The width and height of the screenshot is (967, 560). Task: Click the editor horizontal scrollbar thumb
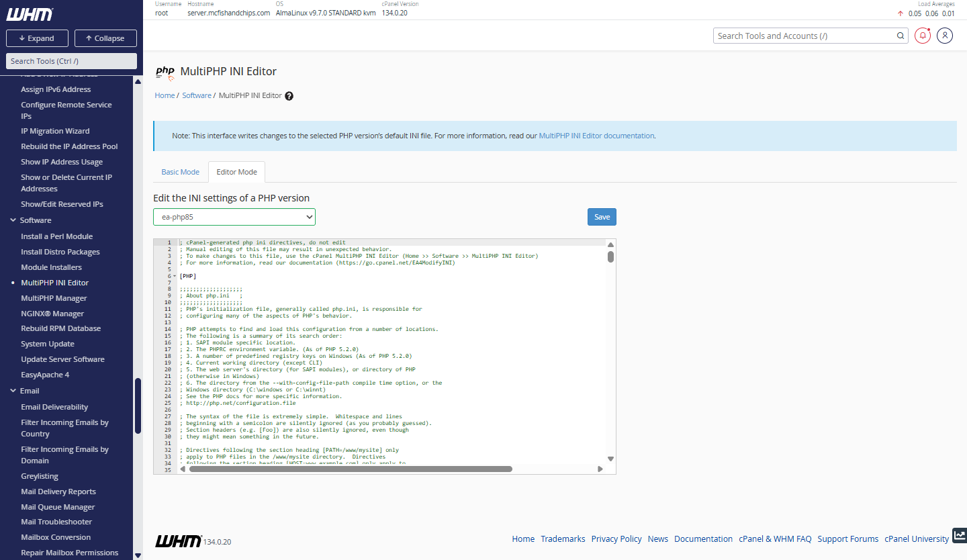[x=351, y=469]
